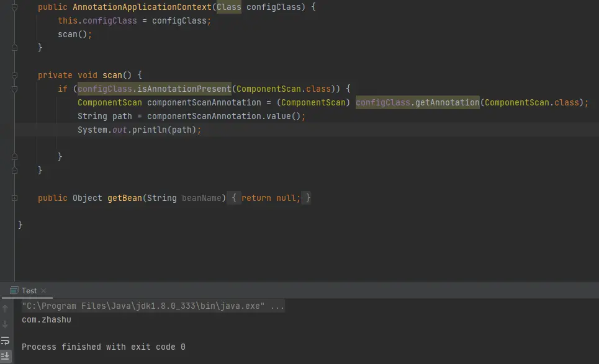
Task: Click the closing fold marker of if block
Action: 14,156
